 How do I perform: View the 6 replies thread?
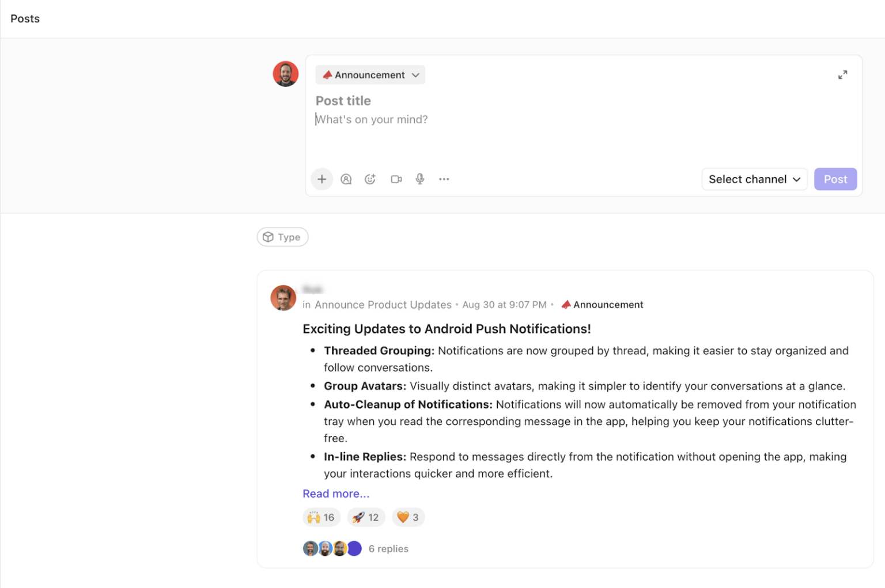point(388,548)
